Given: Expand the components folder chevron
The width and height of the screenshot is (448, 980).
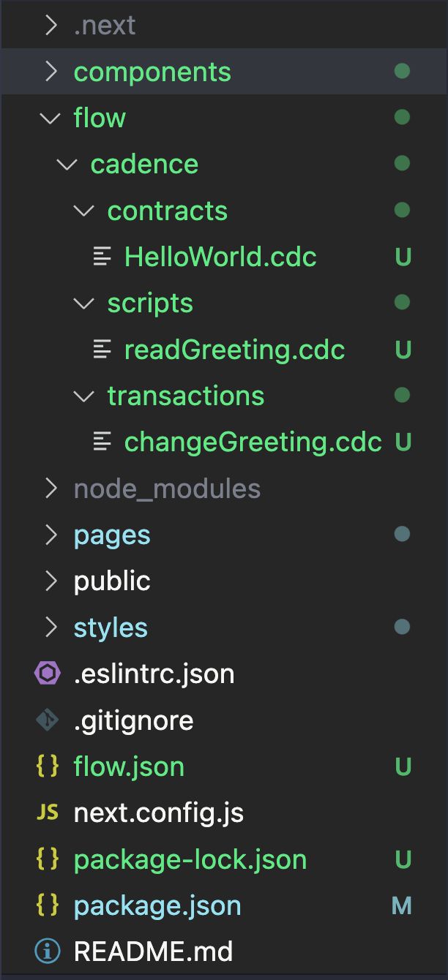Looking at the screenshot, I should coord(51,72).
